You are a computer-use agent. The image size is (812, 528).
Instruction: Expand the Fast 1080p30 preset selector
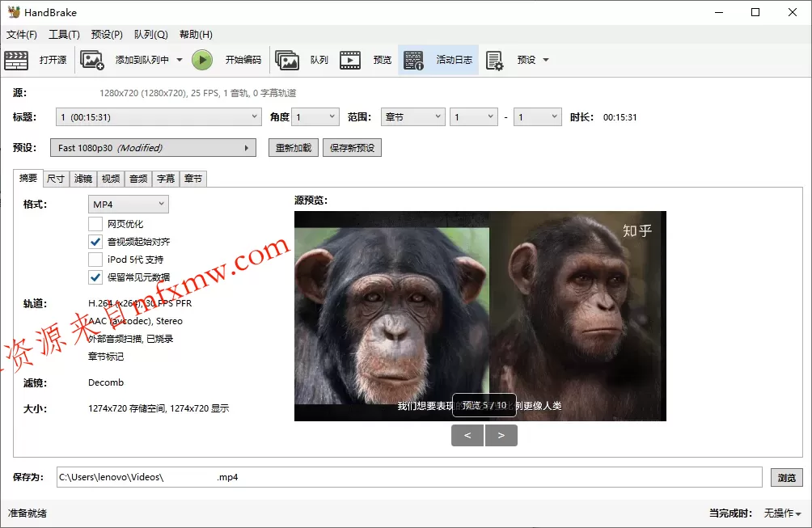[154, 148]
